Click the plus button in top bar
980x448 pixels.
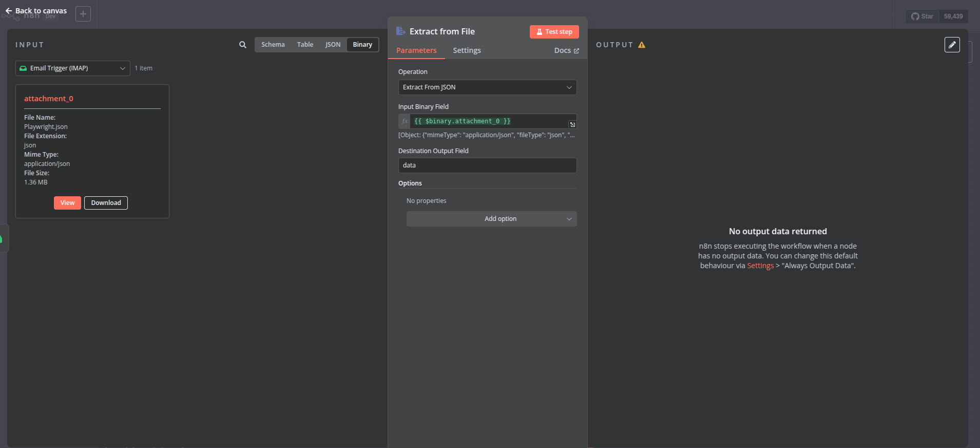83,14
